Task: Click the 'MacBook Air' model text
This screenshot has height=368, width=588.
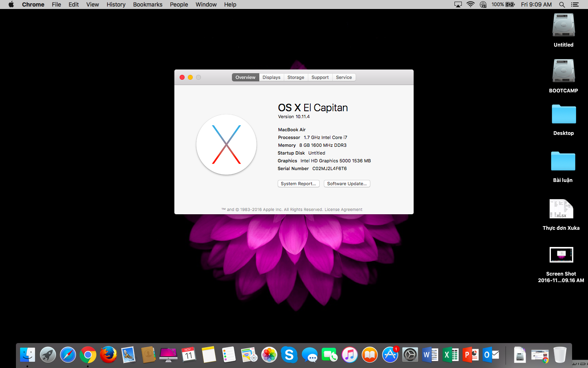Action: [292, 130]
